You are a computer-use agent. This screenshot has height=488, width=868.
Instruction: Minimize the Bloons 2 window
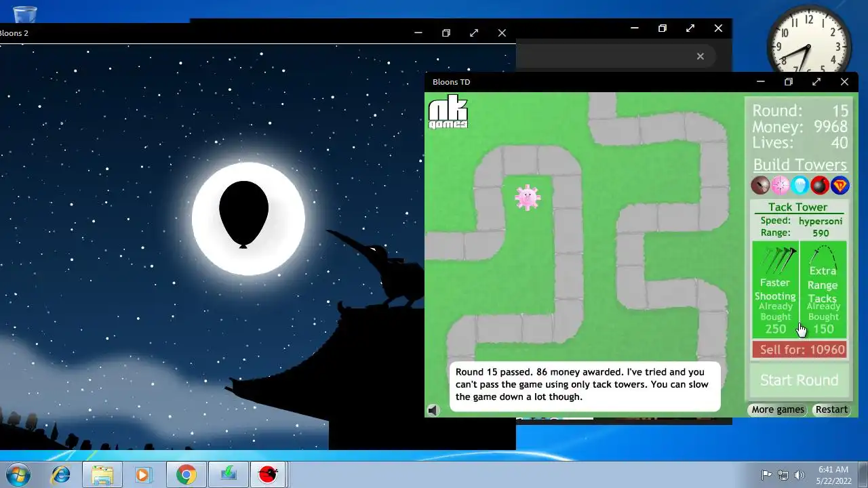418,33
